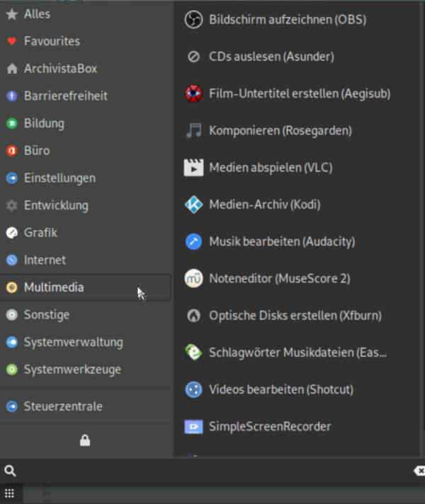Click the "Bildung" label
Image resolution: width=425 pixels, height=504 pixels.
44,123
